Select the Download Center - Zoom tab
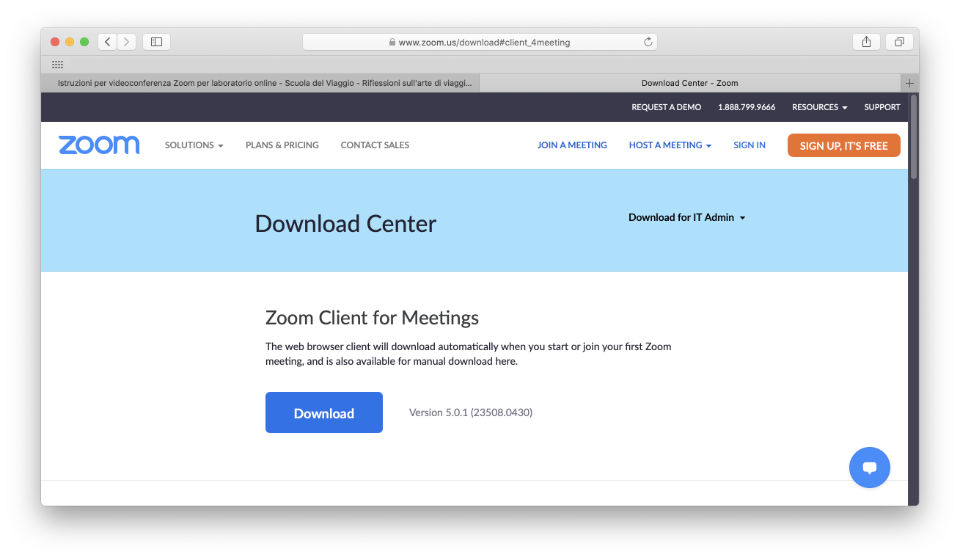This screenshot has height=560, width=960. pos(690,83)
